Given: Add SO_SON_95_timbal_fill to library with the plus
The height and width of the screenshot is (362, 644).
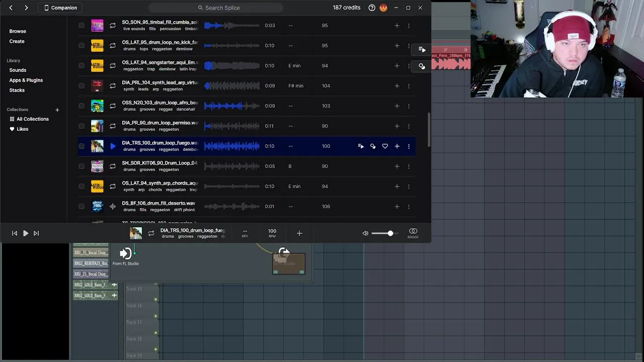Looking at the screenshot, I should point(397,25).
